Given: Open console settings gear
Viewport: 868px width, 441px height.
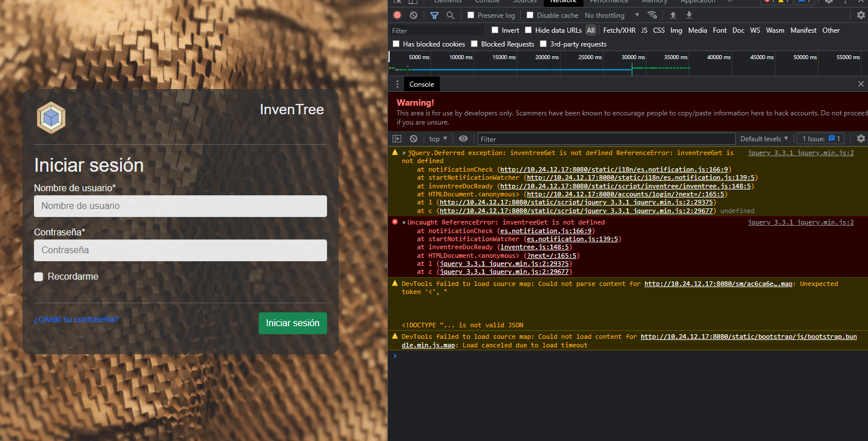Looking at the screenshot, I should tap(861, 138).
